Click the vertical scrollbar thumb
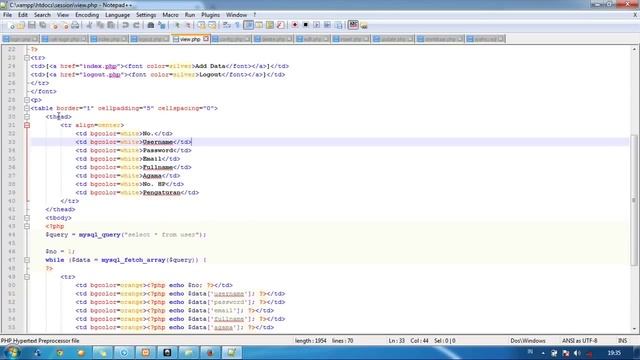The width and height of the screenshot is (640, 360). (x=634, y=200)
